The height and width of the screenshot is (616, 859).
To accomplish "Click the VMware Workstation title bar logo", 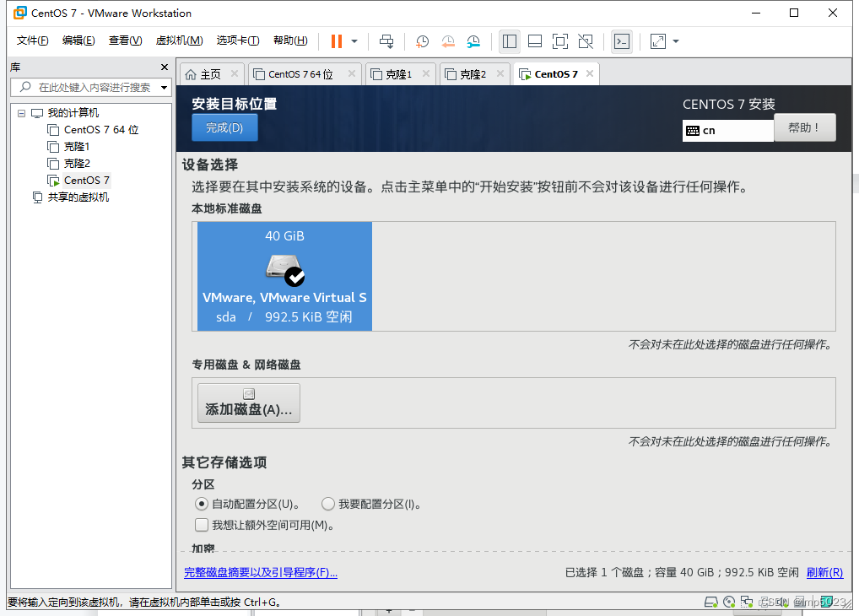I will [x=19, y=13].
